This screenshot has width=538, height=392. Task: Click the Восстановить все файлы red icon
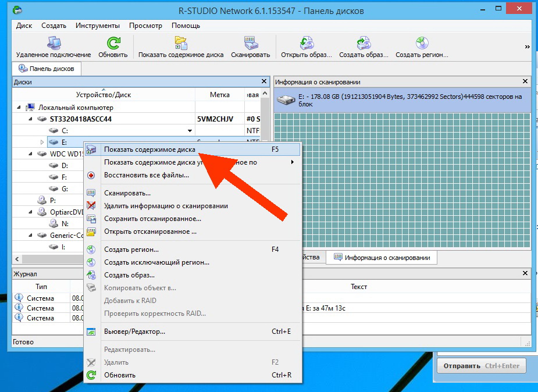tap(91, 174)
